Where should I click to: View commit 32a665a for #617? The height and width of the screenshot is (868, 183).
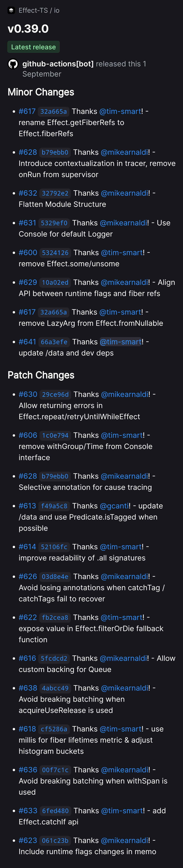coord(54,111)
